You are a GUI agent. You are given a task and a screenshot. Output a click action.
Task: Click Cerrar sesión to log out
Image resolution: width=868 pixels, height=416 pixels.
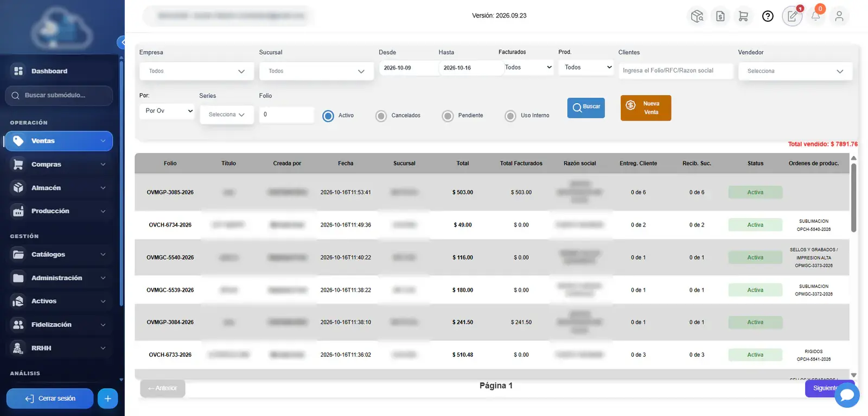tap(50, 399)
